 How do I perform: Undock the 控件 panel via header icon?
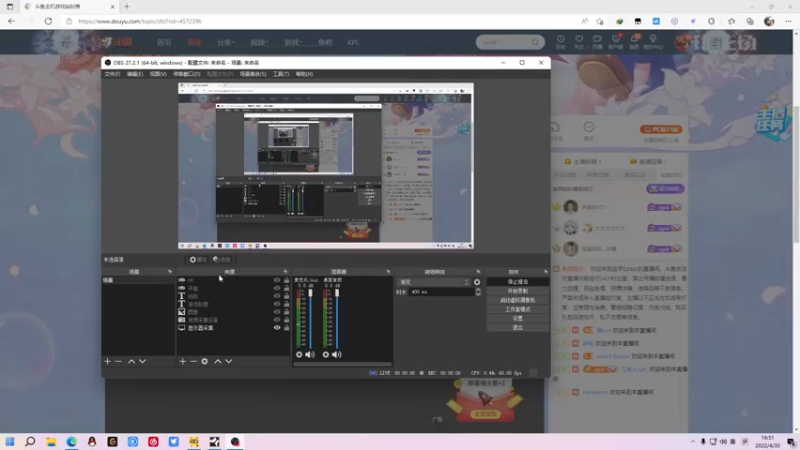[x=545, y=272]
